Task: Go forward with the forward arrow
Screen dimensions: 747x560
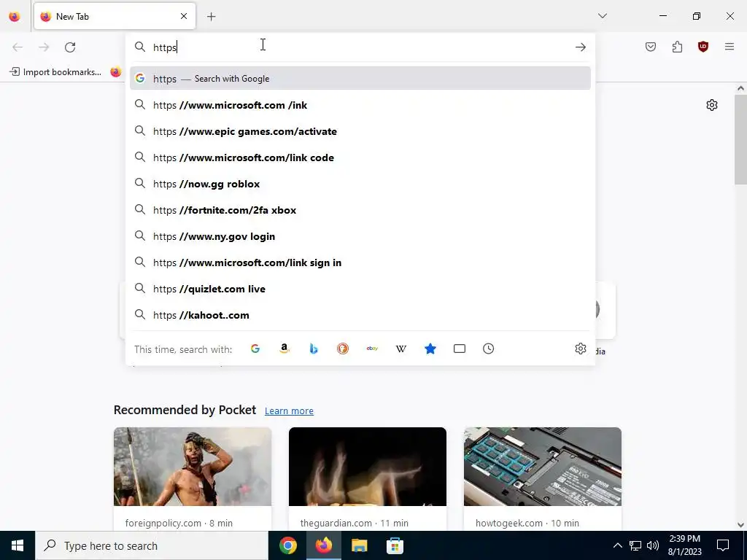Action: tap(44, 47)
